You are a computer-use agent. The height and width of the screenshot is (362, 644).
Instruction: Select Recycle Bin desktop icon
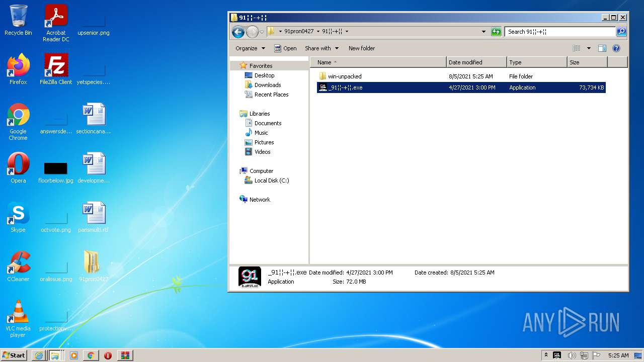18,21
